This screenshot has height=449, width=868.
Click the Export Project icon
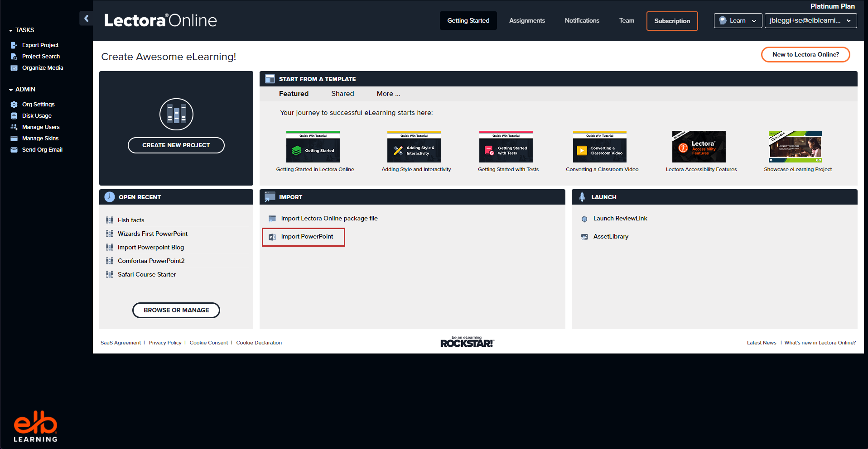pos(14,45)
